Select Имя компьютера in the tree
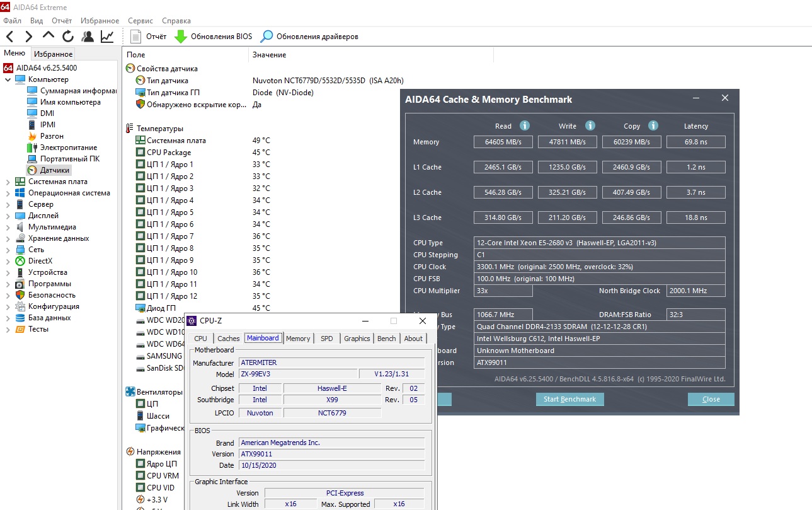Viewport: 812px width, 510px height. click(x=64, y=102)
